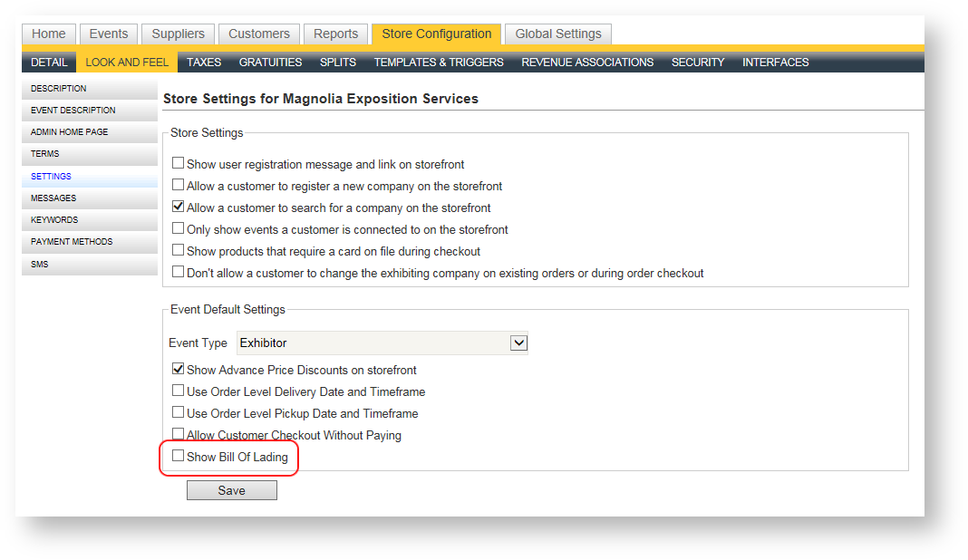The image size is (968, 560).
Task: Select the Suppliers tab
Action: (178, 34)
